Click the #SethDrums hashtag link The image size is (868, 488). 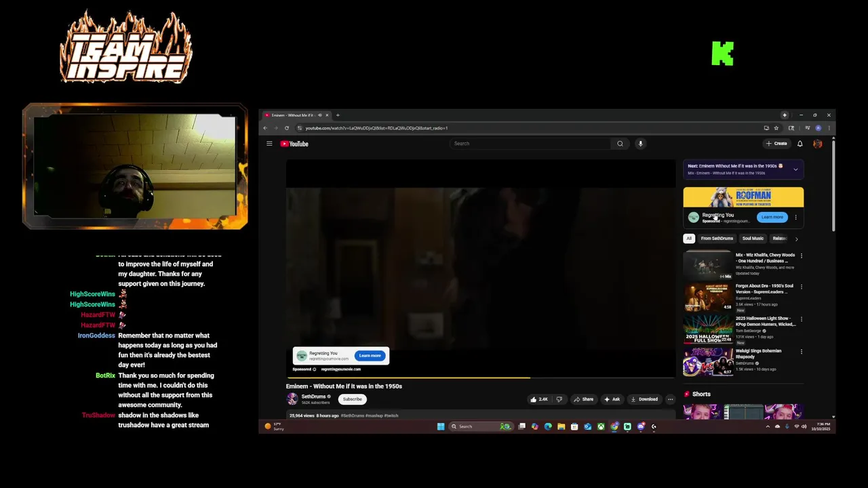353,415
